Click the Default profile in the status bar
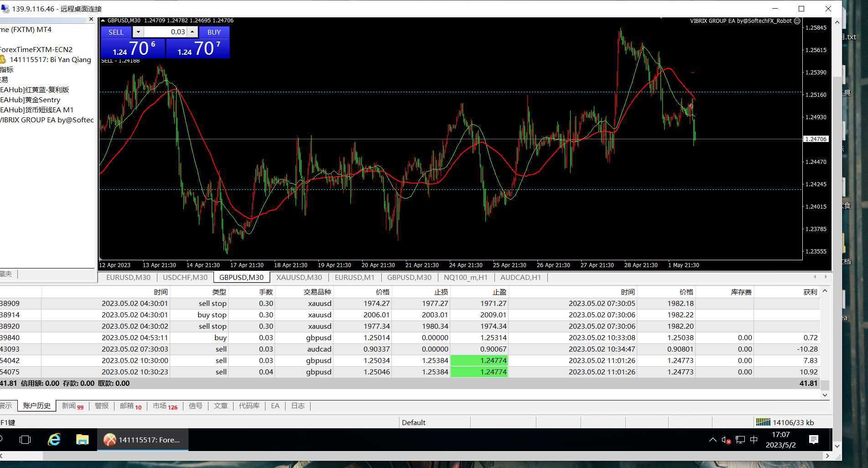This screenshot has width=868, height=468. coord(414,422)
